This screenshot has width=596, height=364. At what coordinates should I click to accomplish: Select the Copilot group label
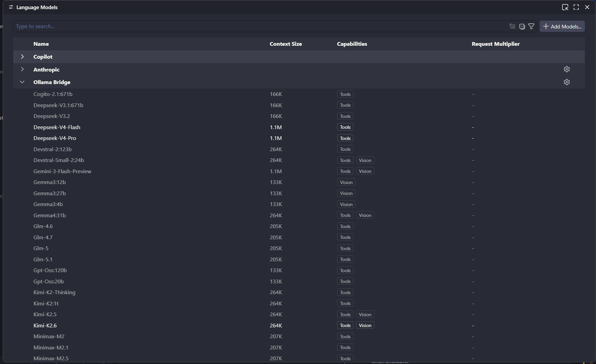point(43,57)
